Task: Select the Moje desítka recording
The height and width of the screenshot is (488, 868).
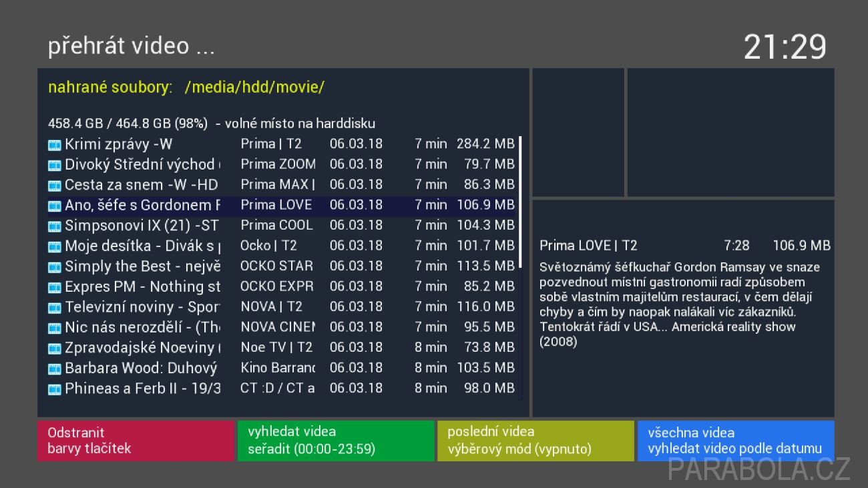Action: point(282,246)
